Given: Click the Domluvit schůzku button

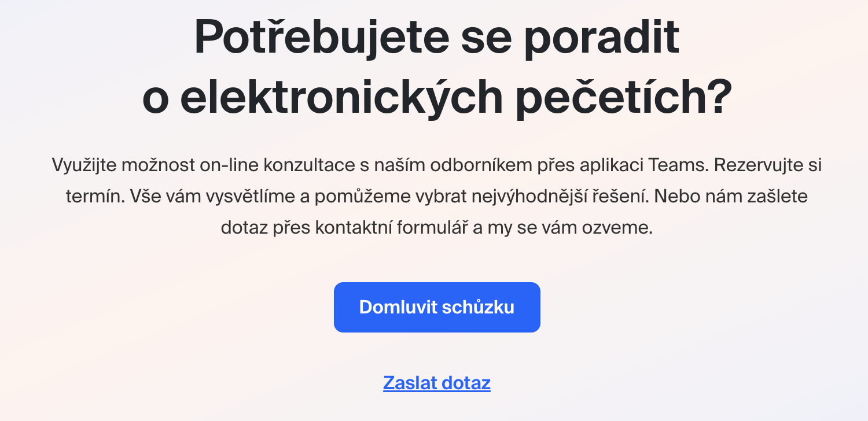Looking at the screenshot, I should pos(437,307).
